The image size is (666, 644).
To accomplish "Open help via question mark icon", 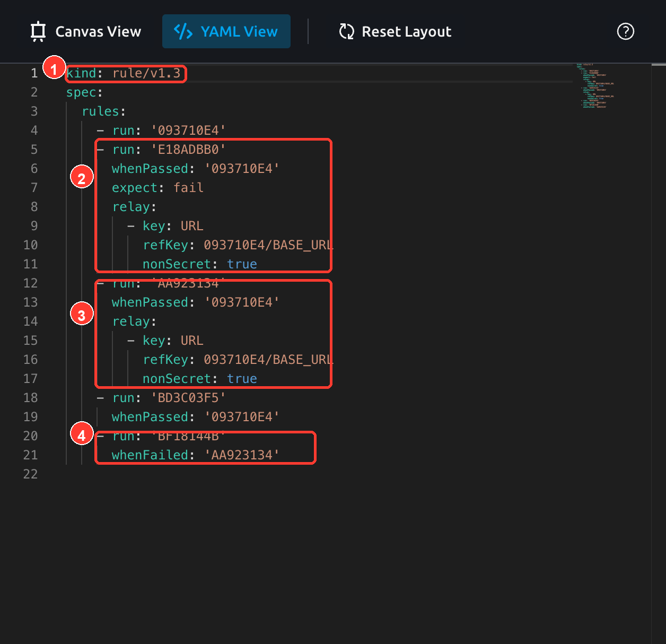I will point(626,31).
